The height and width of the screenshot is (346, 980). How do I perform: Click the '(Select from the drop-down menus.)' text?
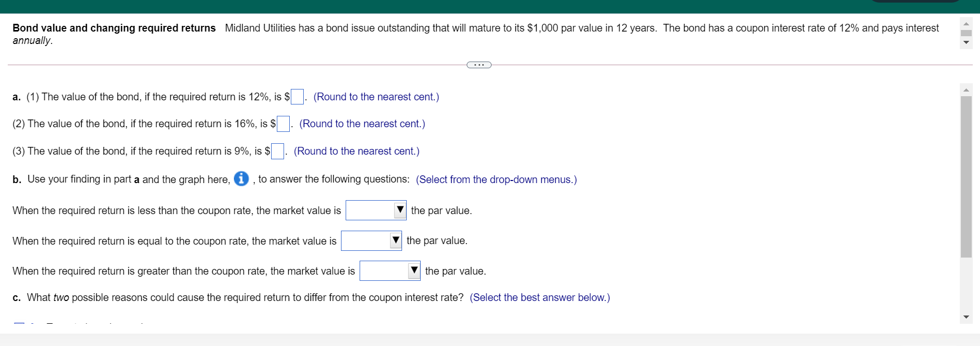click(496, 179)
